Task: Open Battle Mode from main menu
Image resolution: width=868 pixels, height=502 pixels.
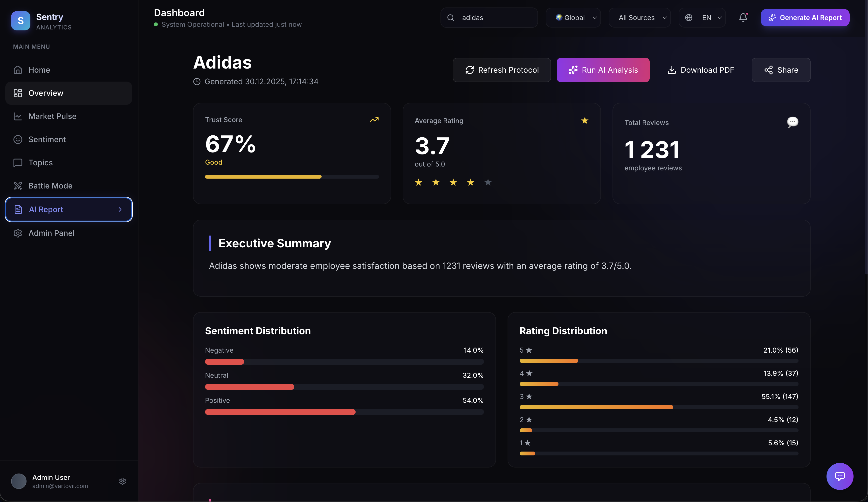Action: (50, 186)
